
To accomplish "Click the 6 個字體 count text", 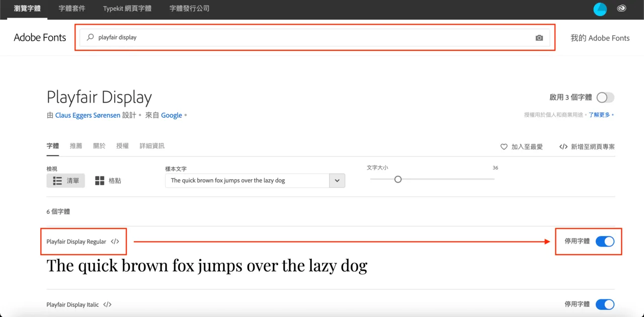I will (58, 212).
